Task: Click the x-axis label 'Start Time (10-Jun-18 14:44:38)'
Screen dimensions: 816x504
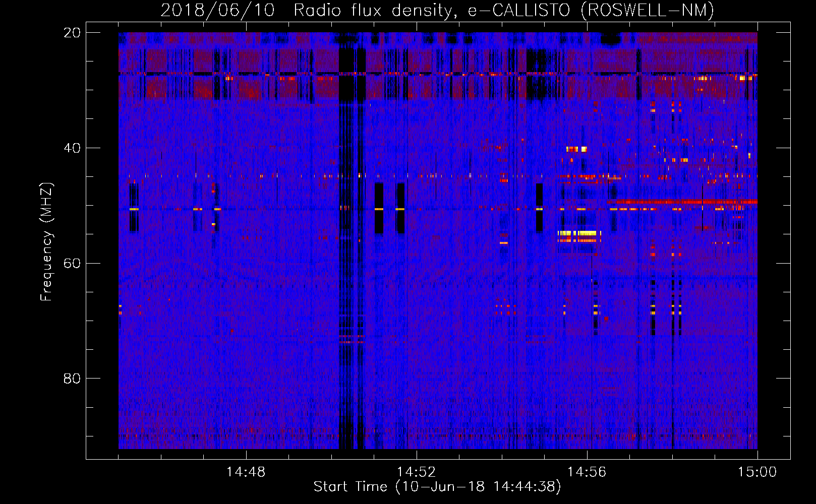Action: point(437,486)
